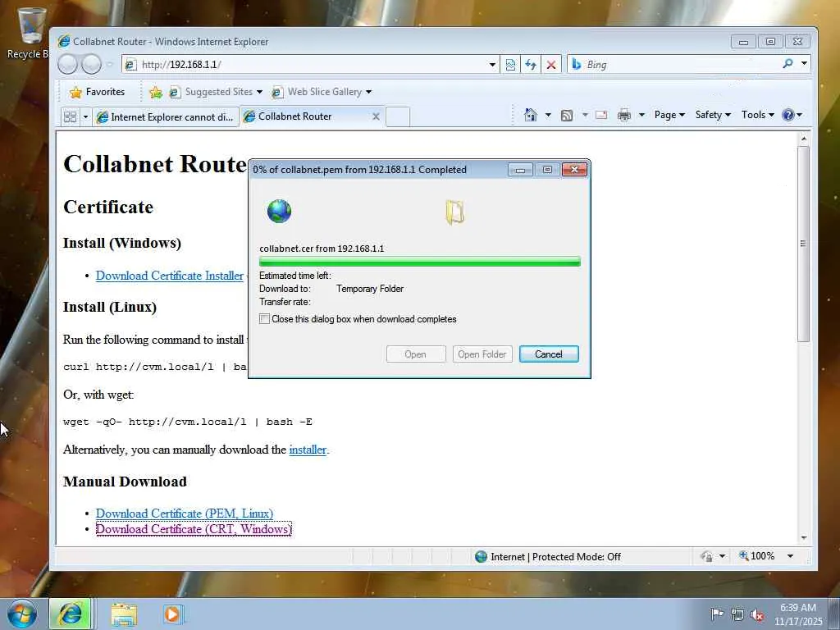
Task: Open the Page menu
Action: pyautogui.click(x=669, y=115)
